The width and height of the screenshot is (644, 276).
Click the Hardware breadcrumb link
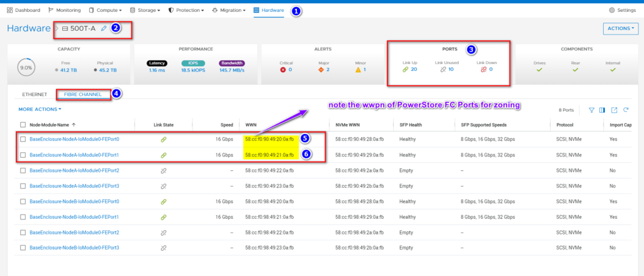29,28
